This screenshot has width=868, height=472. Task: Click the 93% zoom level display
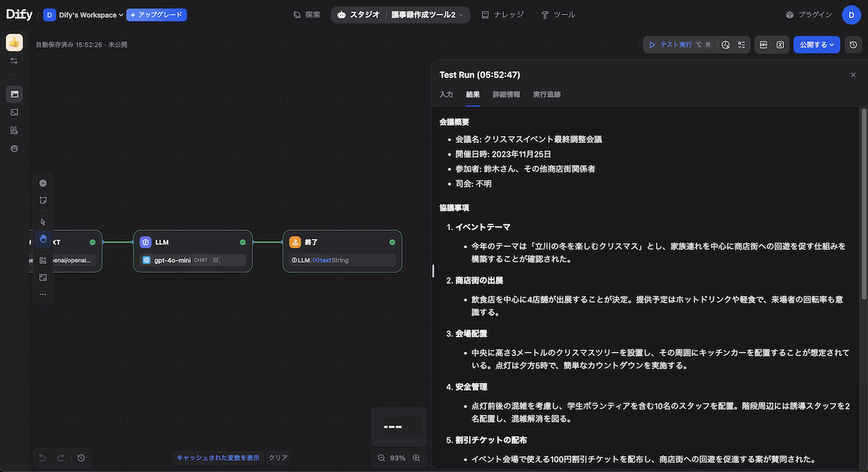tap(398, 458)
